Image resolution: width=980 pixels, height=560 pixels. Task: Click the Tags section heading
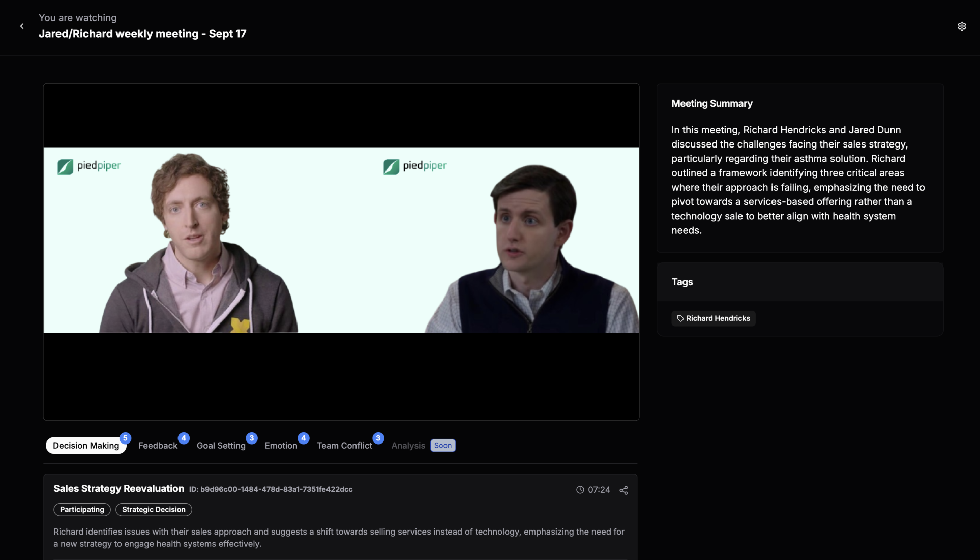[x=682, y=282]
